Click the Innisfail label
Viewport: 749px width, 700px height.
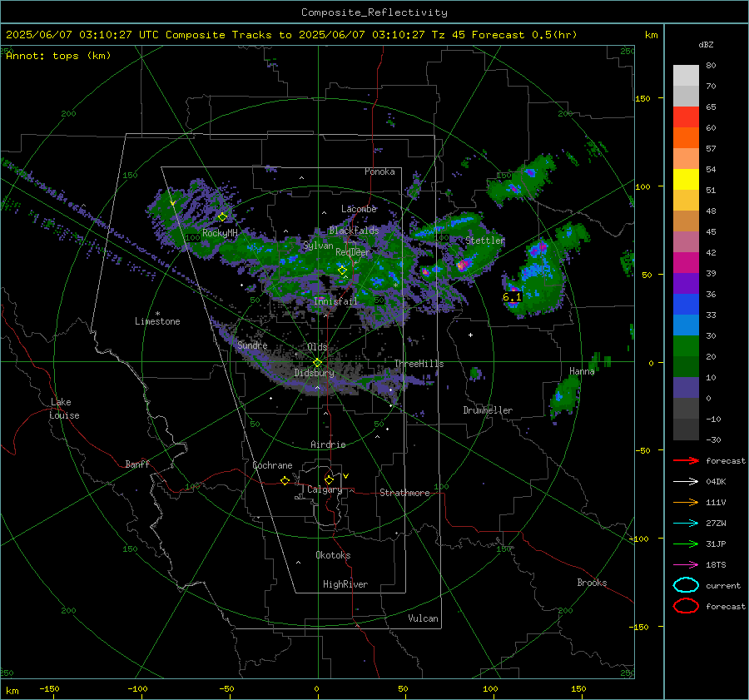335,301
